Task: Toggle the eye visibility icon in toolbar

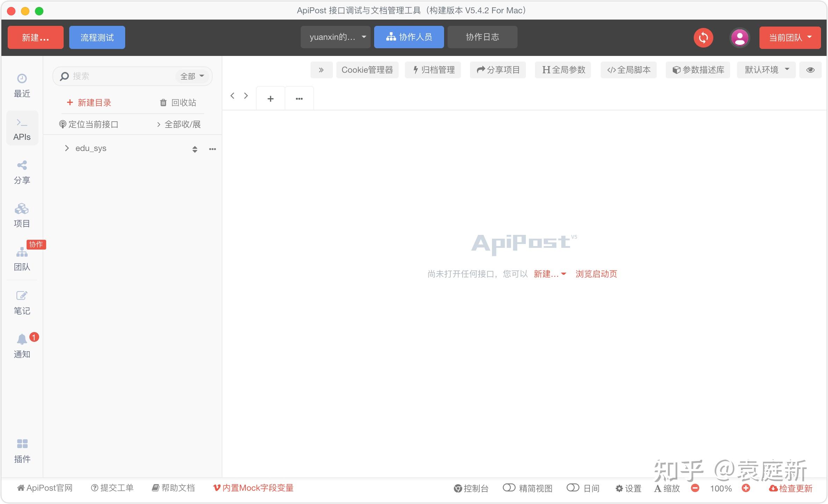Action: click(810, 70)
